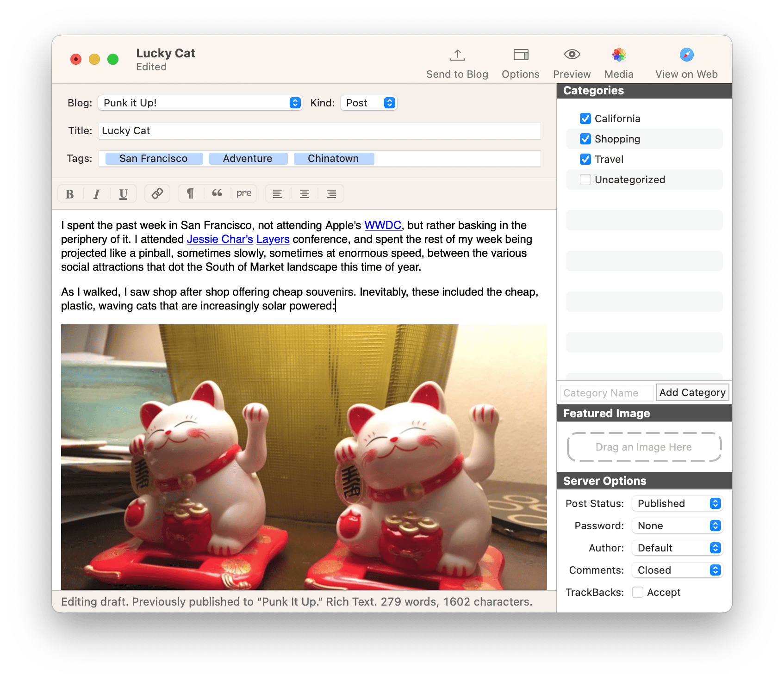Viewport: 784px width, 681px height.
Task: Open the Options panel icon
Action: pos(521,55)
